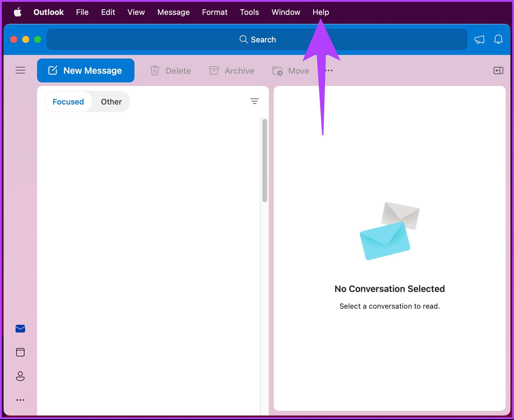Click the Archive toolbar button
This screenshot has height=420, width=514.
(232, 71)
